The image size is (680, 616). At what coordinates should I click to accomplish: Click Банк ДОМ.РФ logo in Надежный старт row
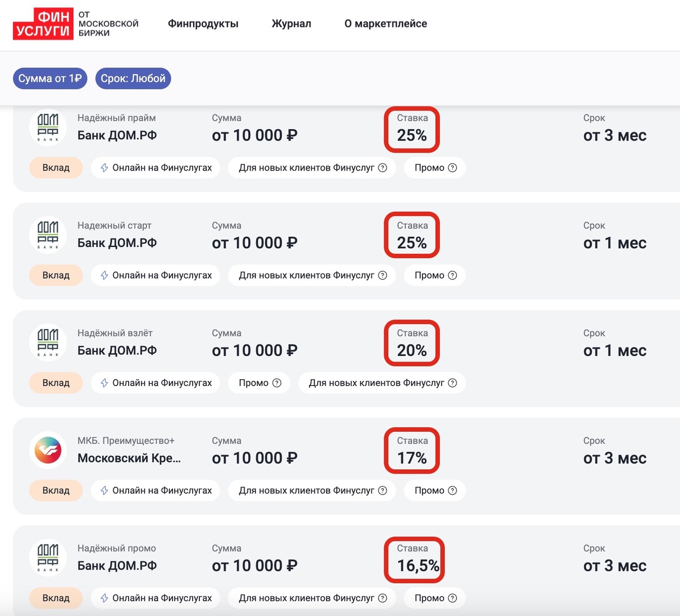point(48,235)
